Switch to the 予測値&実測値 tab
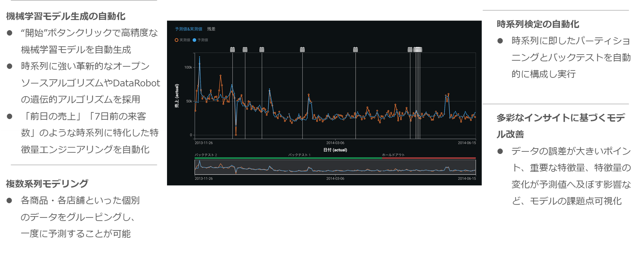The width and height of the screenshot is (644, 254). [x=188, y=29]
